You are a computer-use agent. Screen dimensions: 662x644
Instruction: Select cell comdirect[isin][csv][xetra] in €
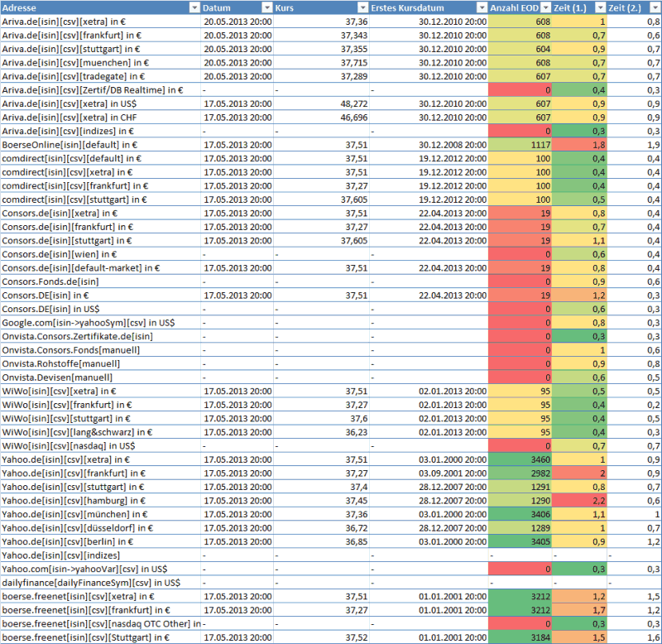click(100, 172)
